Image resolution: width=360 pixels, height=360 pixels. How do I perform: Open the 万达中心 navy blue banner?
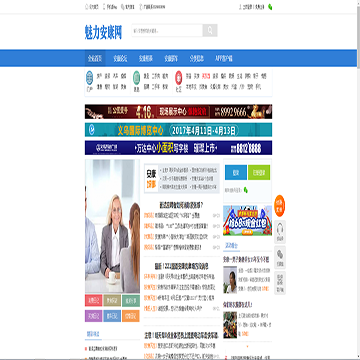pyautogui.click(x=178, y=148)
